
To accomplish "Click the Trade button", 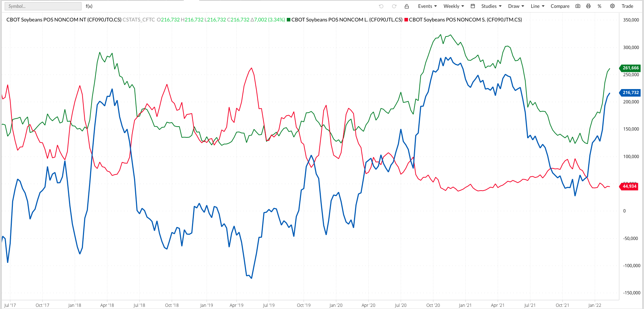I will coord(627,6).
